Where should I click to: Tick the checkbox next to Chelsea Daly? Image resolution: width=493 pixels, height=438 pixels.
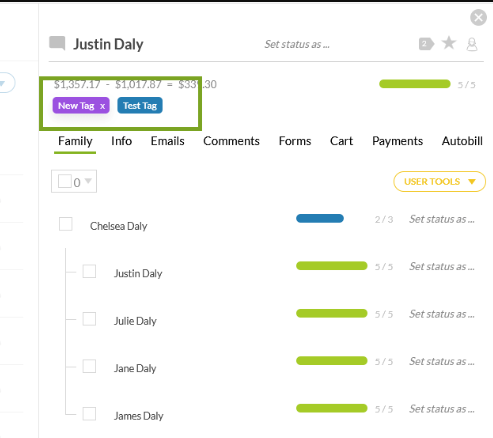click(66, 224)
